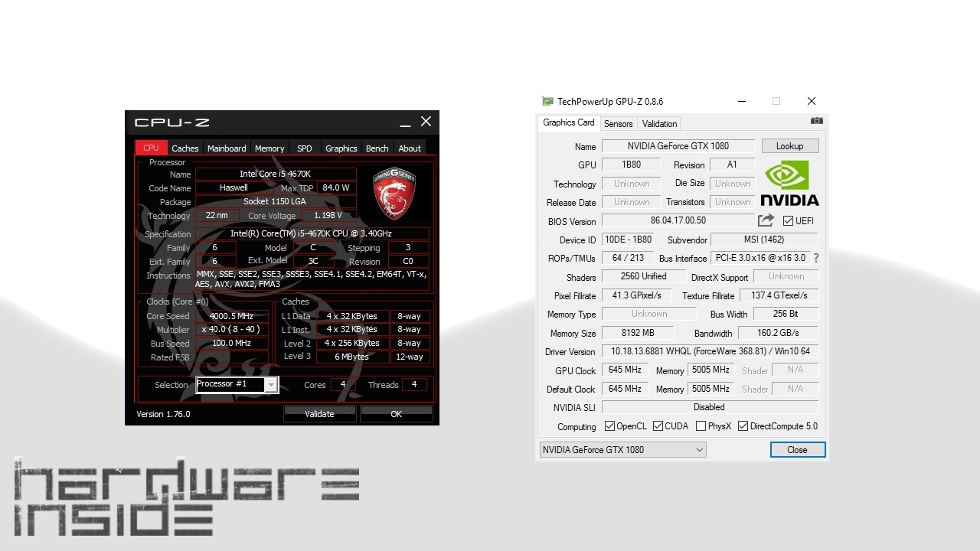Click the Bus Interface question mark
The height and width of the screenshot is (551, 980).
point(816,258)
